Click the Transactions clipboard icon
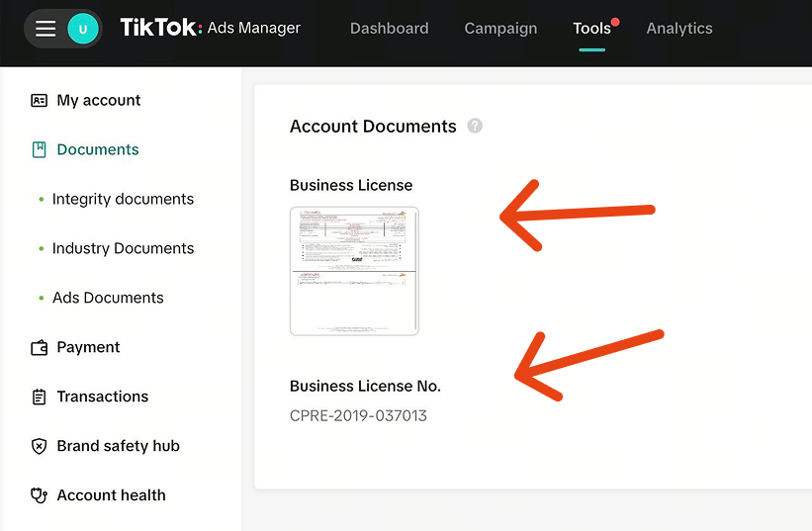 point(39,397)
